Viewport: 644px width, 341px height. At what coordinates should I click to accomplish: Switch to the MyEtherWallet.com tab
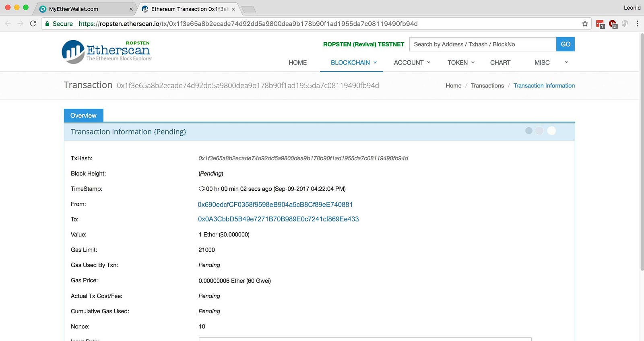85,9
